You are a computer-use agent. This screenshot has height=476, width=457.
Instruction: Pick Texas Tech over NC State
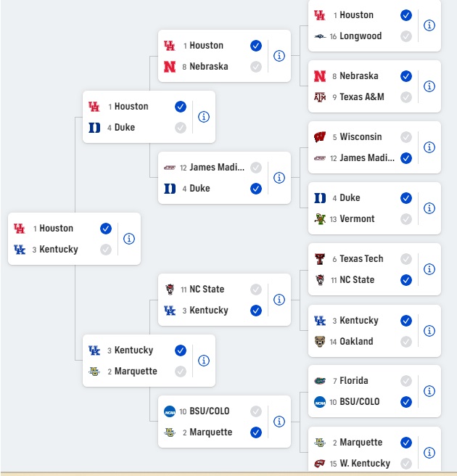coord(406,259)
